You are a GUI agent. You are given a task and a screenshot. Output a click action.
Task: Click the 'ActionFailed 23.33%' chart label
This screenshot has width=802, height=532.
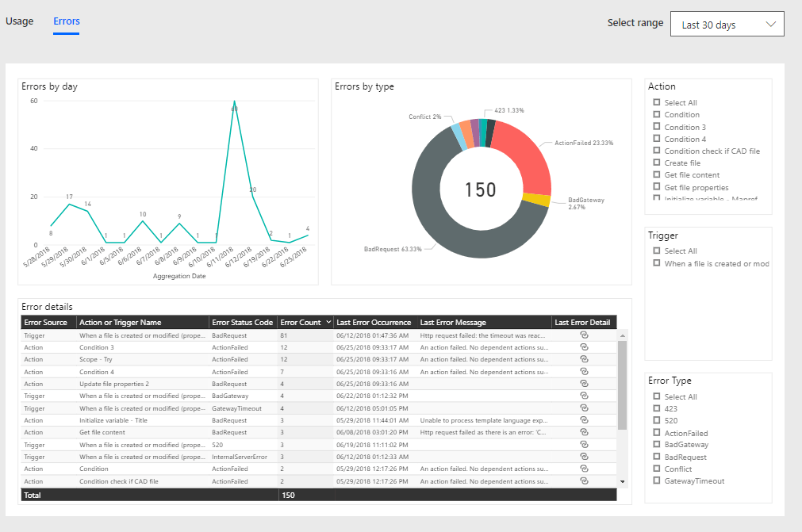[x=584, y=143]
